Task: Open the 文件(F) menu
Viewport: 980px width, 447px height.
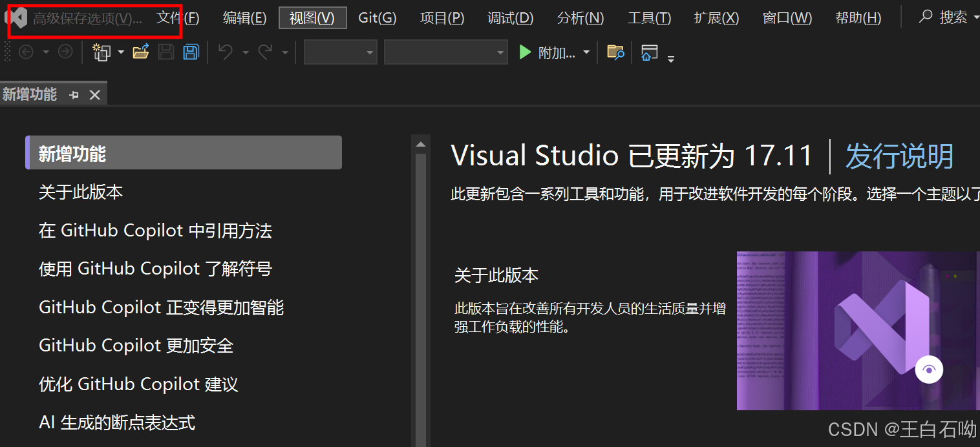Action: 178,17
